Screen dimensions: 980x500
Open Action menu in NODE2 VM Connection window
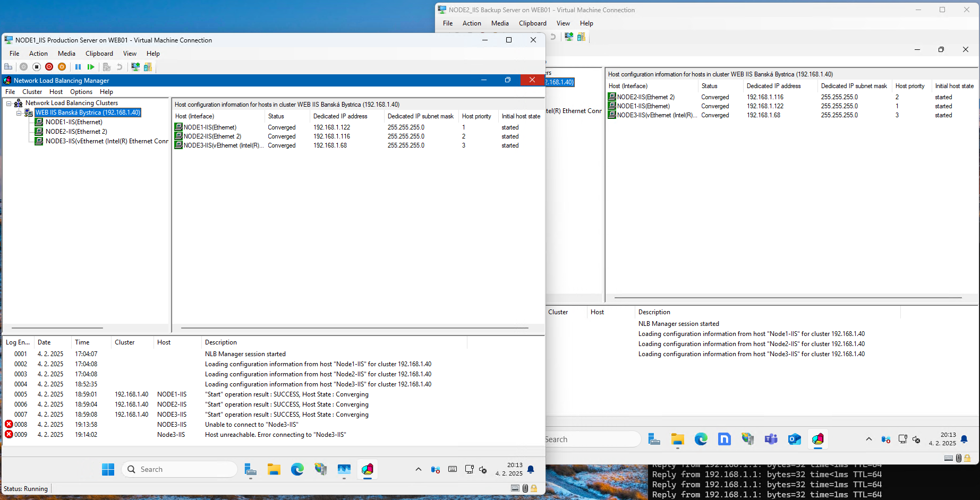pos(472,23)
